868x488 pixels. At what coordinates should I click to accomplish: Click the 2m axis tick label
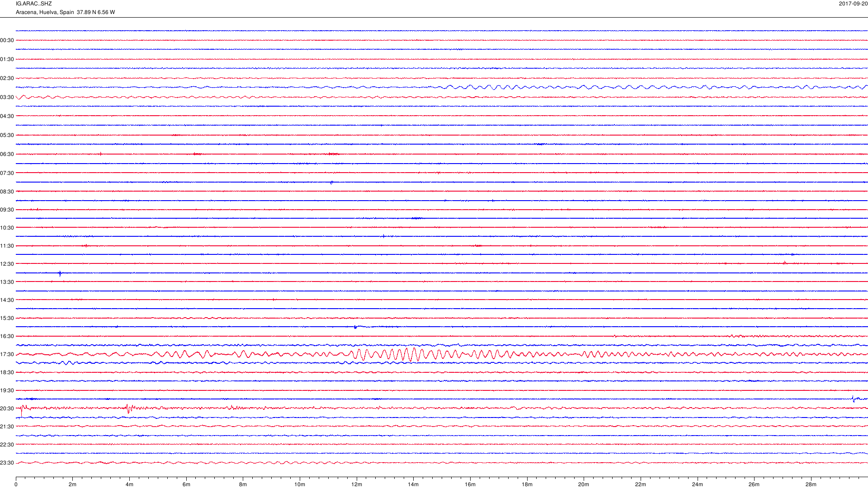pyautogui.click(x=73, y=484)
